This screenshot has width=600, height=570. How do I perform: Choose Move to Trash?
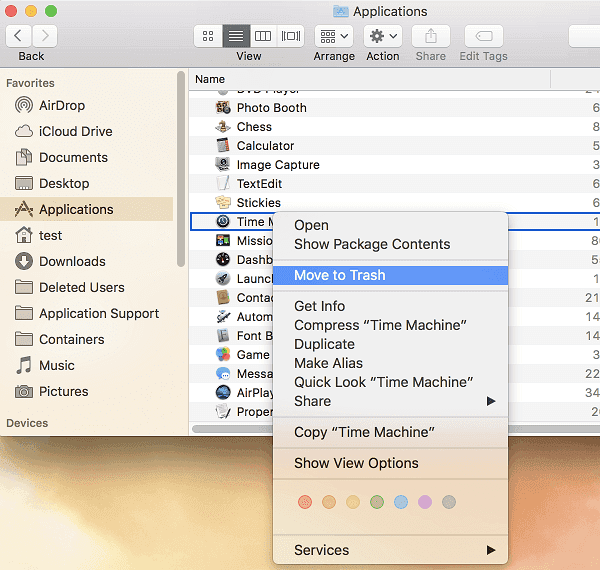tap(390, 275)
